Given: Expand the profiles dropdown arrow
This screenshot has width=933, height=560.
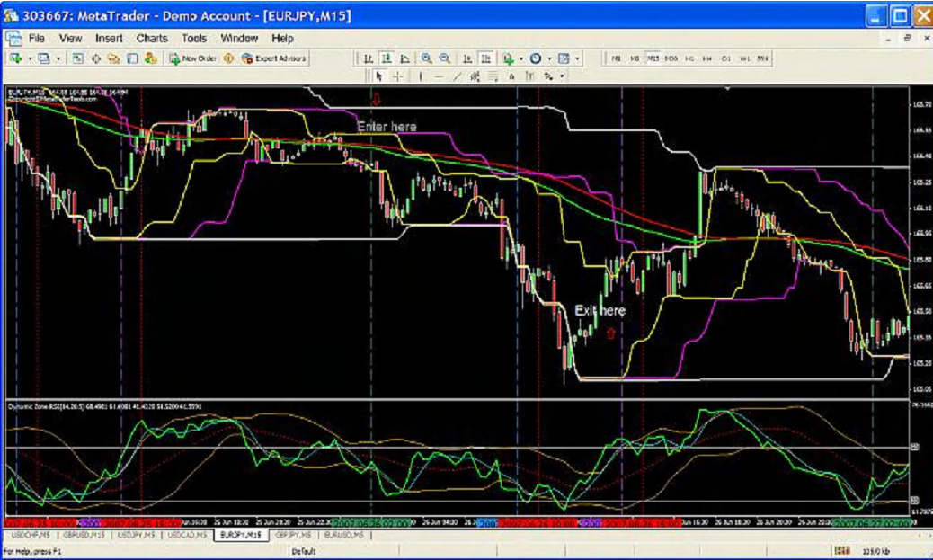Looking at the screenshot, I should (x=58, y=58).
